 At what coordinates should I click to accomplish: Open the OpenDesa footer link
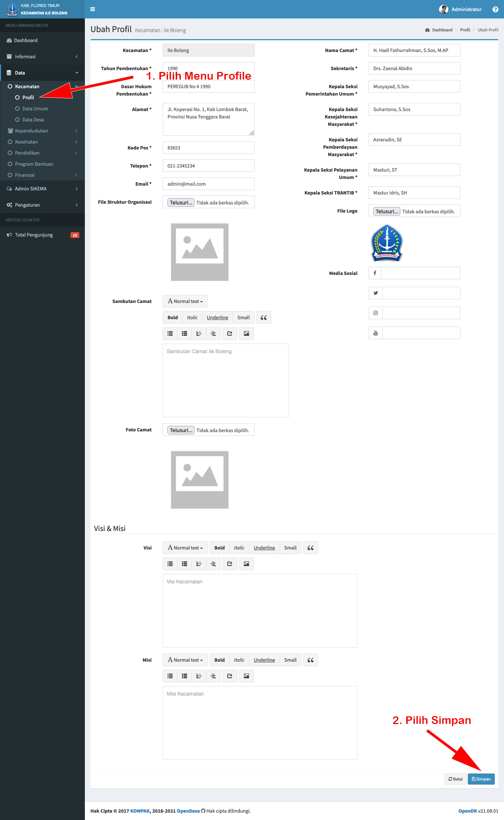coord(188,811)
